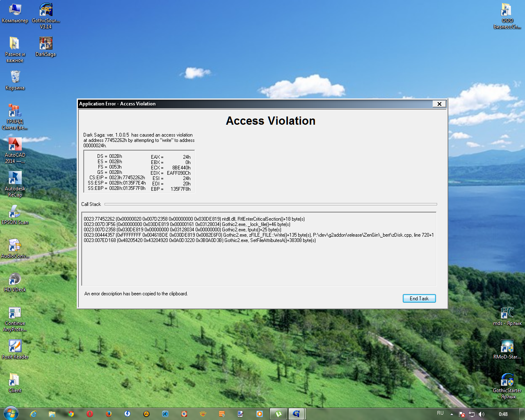Click the call stack line with SetFileAttributesA
Screen dimensions: 525x420
point(200,240)
